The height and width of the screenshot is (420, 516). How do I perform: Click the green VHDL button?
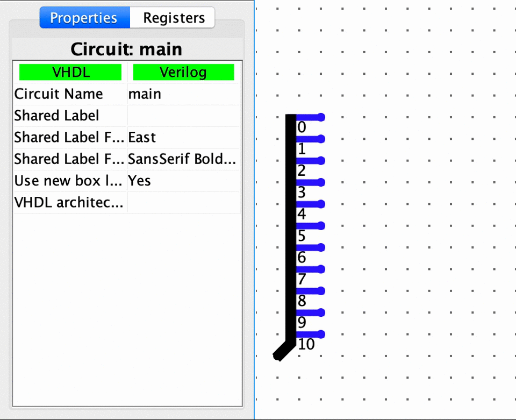click(x=70, y=72)
